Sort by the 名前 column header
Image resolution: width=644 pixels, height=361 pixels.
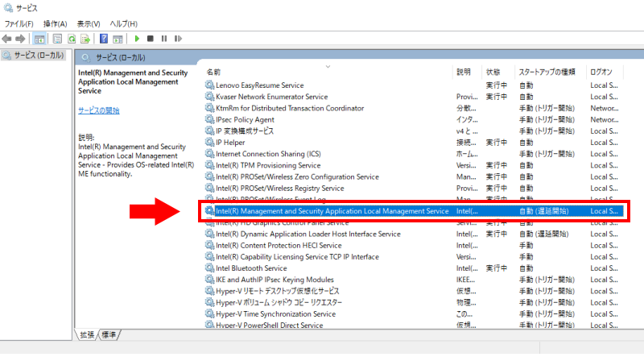[213, 72]
